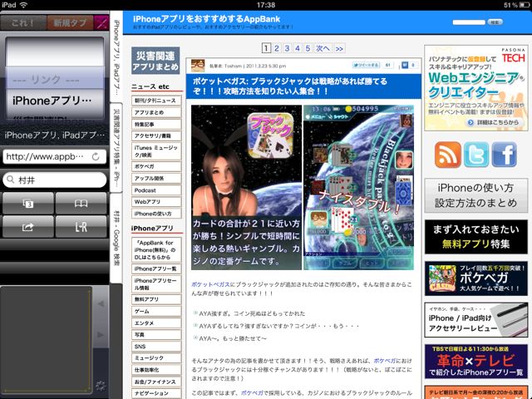
Task: Open 特集記事 menu item
Action: [x=156, y=125]
